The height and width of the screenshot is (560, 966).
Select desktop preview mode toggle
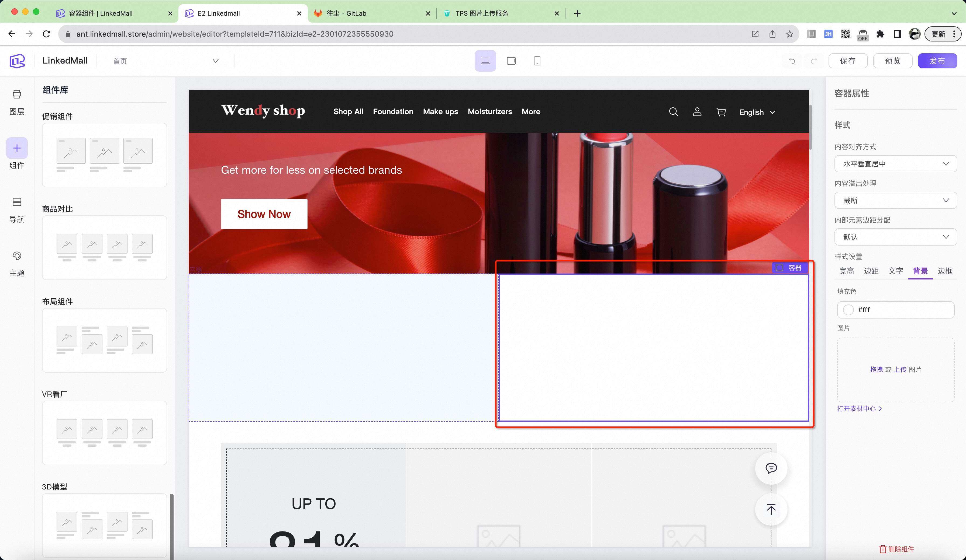pyautogui.click(x=485, y=61)
